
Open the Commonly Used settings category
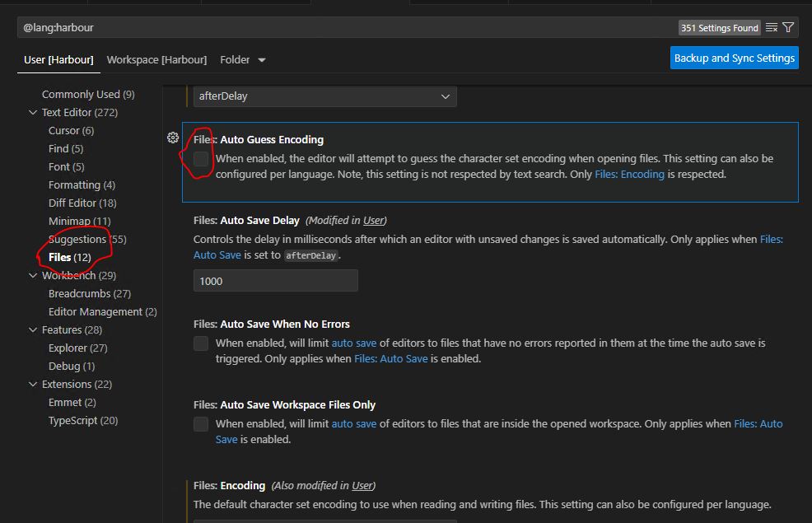coord(88,95)
